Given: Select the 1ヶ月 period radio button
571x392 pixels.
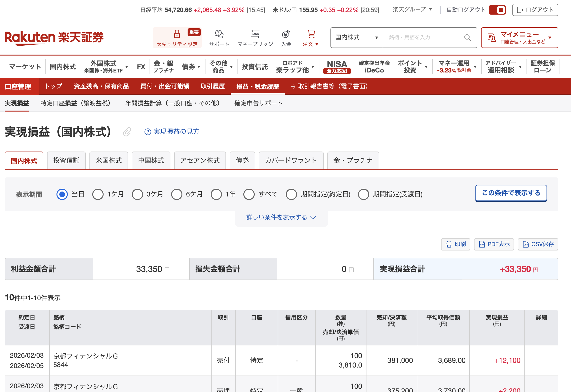Looking at the screenshot, I should (98, 194).
